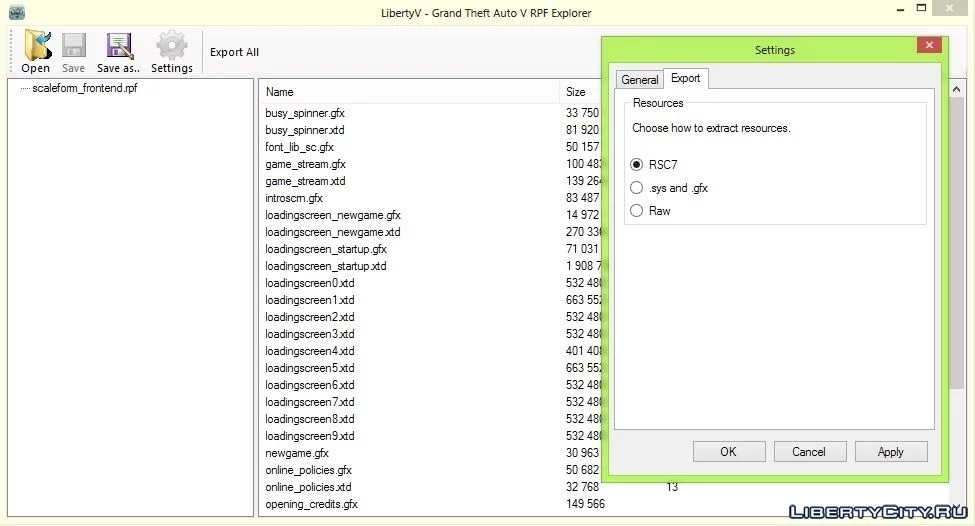Select loadingscreen4.xtd file

[x=310, y=351]
